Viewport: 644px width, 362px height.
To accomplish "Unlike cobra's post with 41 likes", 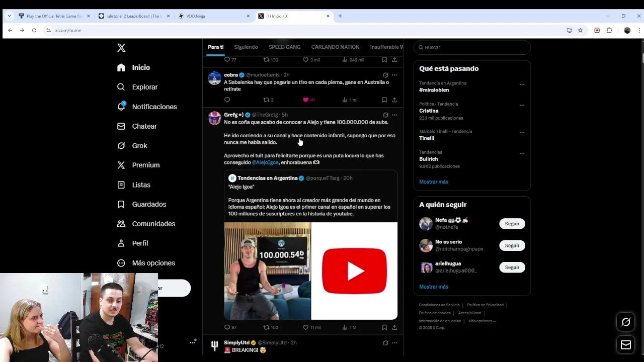I will tap(308, 100).
